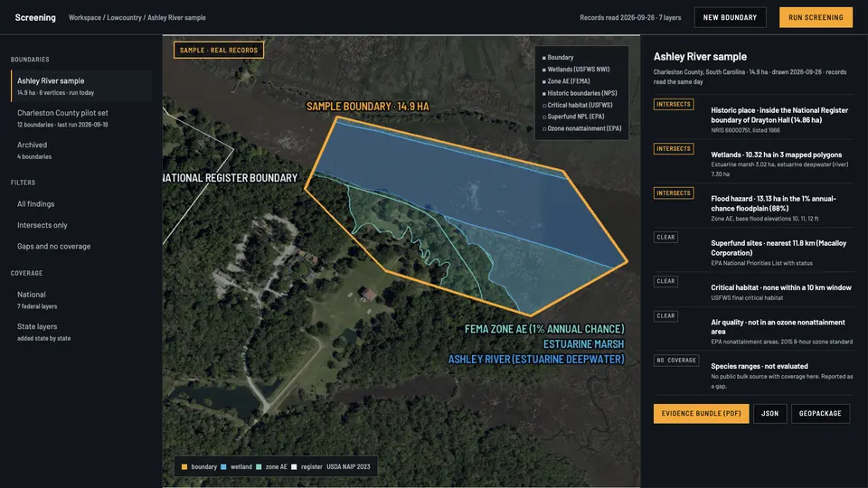Click the SAMPLE · REAL RECORDS badge
This screenshot has height=488, width=868.
coord(219,50)
